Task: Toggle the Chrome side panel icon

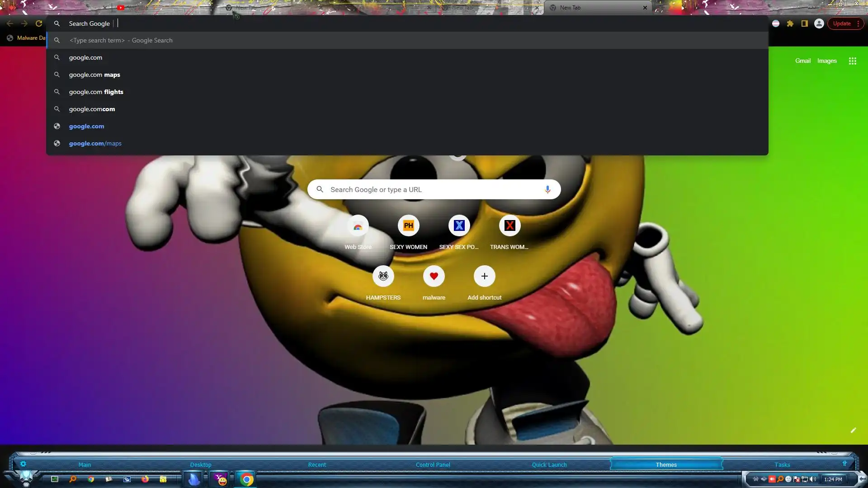Action: coord(804,23)
